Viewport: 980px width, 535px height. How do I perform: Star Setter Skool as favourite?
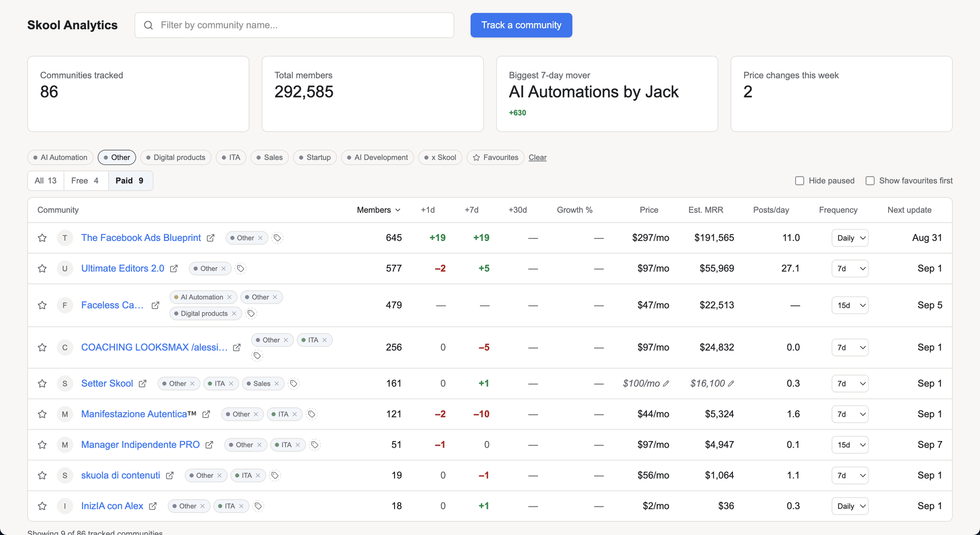coord(42,383)
